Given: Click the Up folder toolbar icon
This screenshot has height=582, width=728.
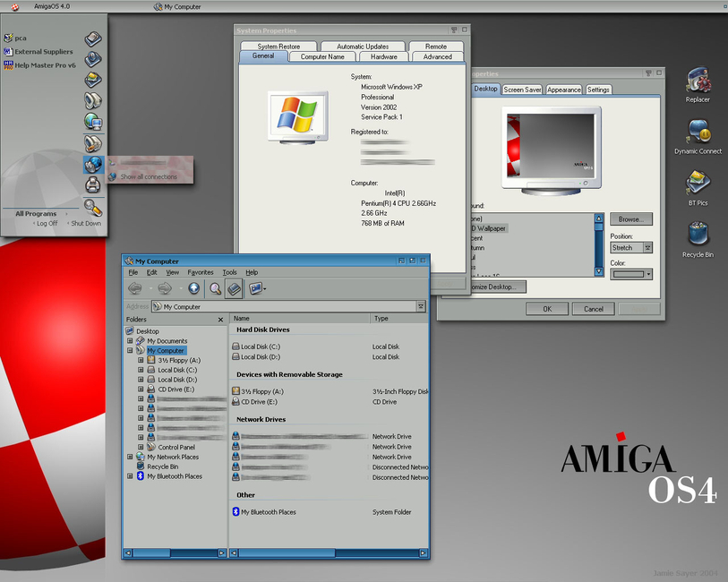Looking at the screenshot, I should pos(194,288).
